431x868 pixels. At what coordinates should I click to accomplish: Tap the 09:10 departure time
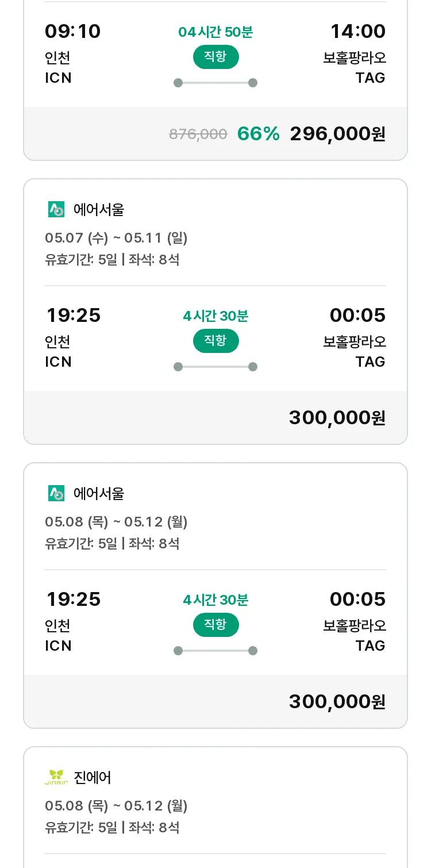pos(73,32)
